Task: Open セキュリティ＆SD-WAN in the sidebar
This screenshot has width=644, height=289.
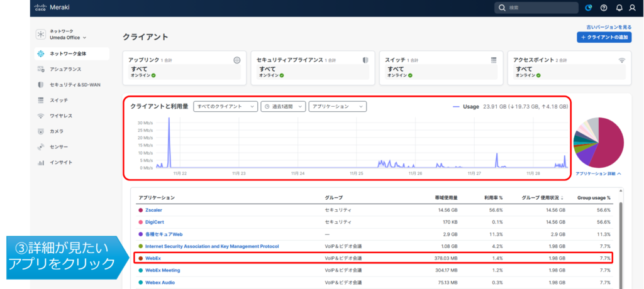Action: click(71, 85)
